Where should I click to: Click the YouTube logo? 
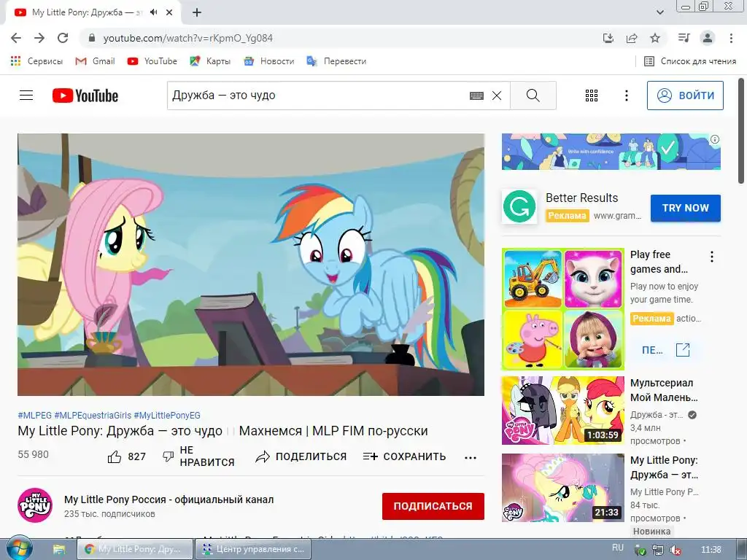click(85, 96)
